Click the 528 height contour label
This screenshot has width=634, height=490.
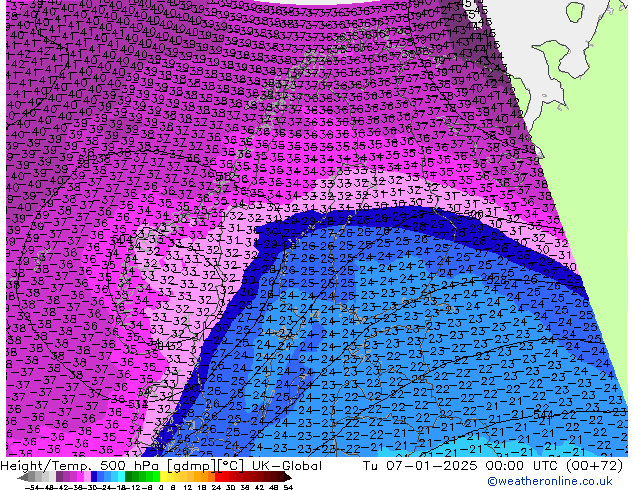(x=497, y=280)
